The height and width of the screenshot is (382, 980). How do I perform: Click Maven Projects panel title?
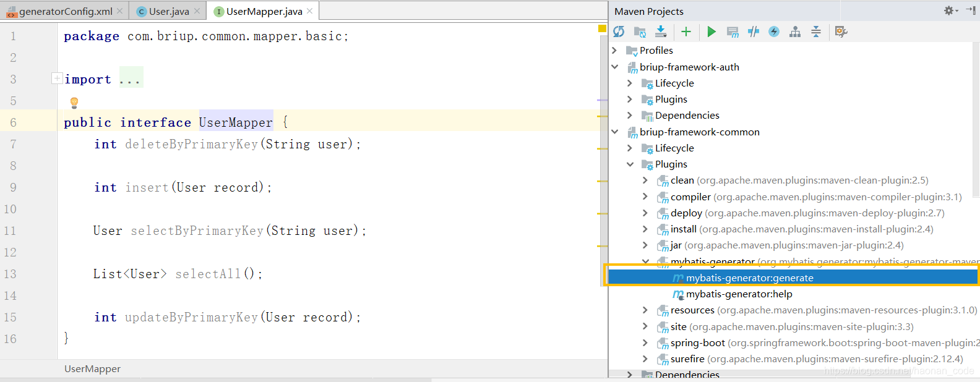click(649, 11)
